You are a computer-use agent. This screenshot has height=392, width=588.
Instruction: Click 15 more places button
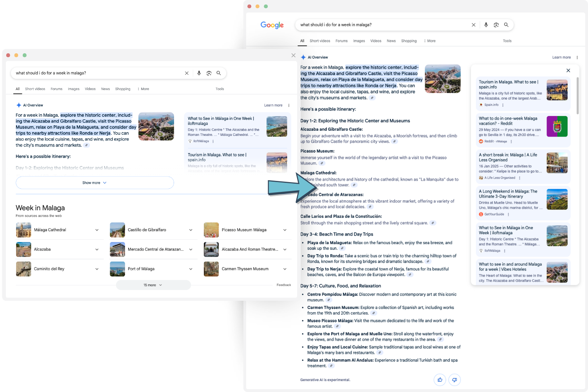pos(153,285)
